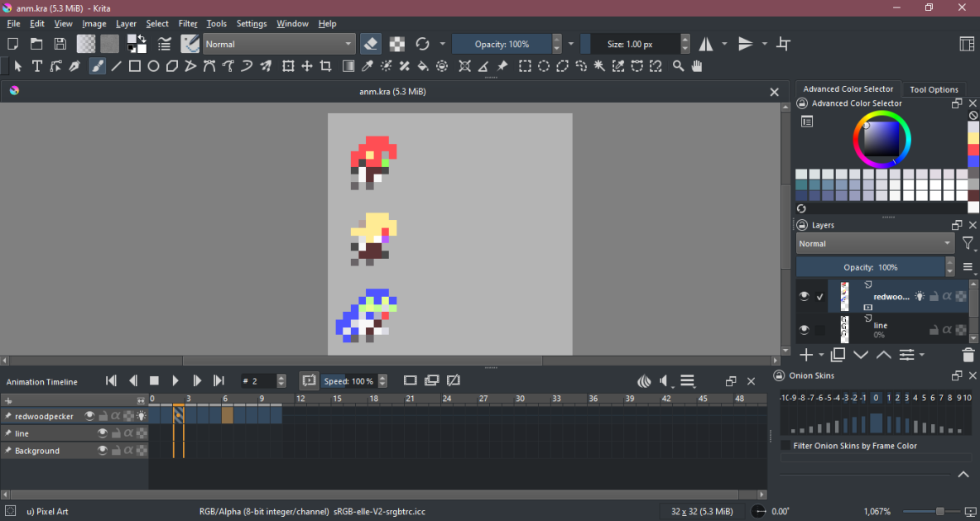Click the current frame number field
The height and width of the screenshot is (521, 980).
point(258,381)
